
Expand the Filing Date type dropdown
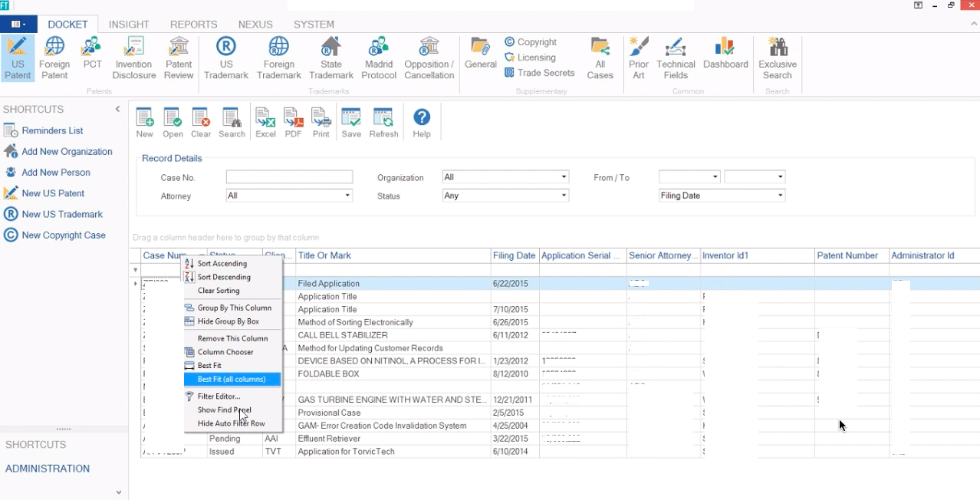[x=780, y=196]
